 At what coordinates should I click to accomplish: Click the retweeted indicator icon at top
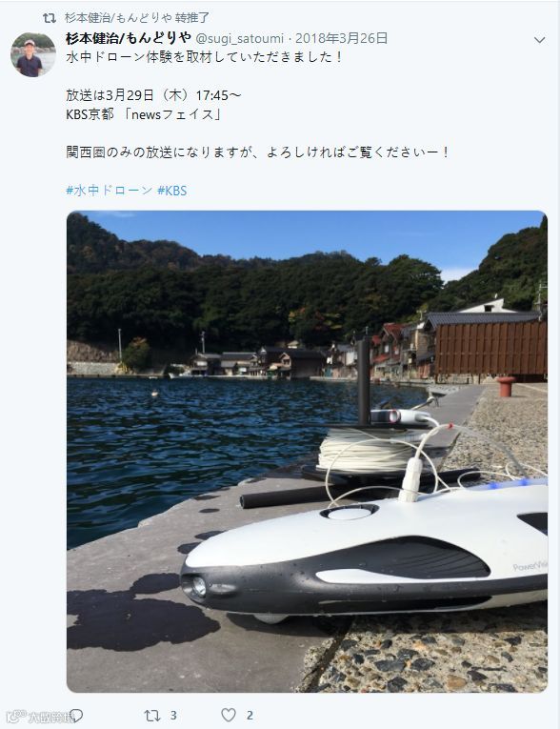coord(50,18)
